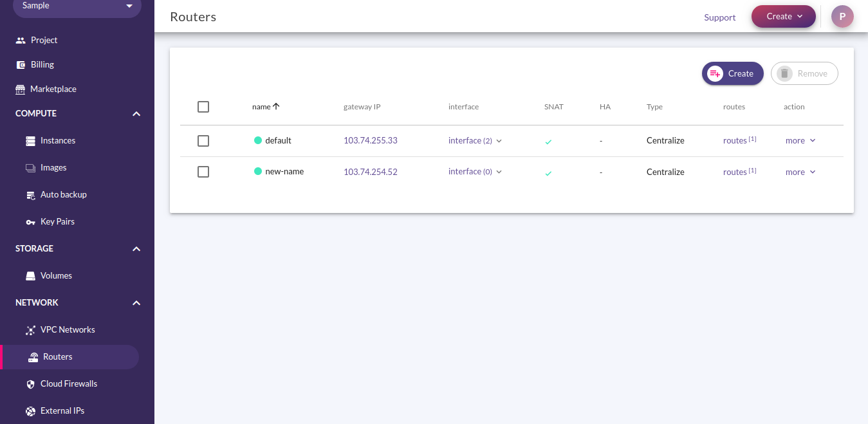The width and height of the screenshot is (868, 424).
Task: Open Cloud Firewalls in sidebar
Action: (x=69, y=383)
